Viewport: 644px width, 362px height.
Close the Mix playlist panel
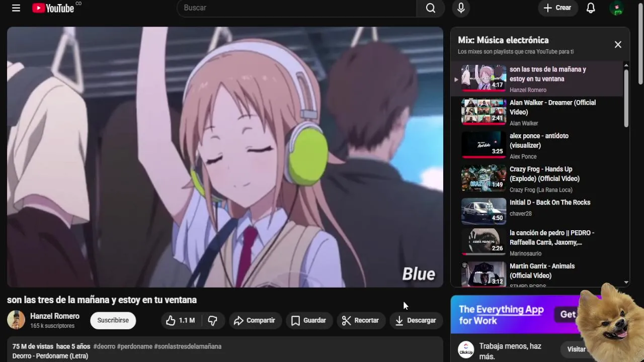pos(618,45)
